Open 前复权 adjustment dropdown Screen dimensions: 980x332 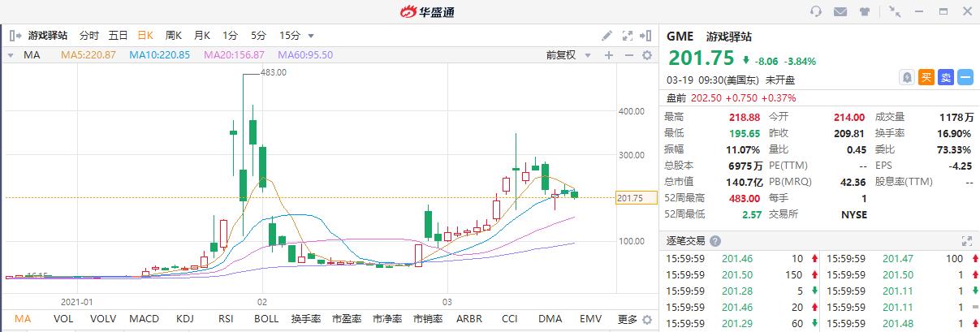click(567, 55)
